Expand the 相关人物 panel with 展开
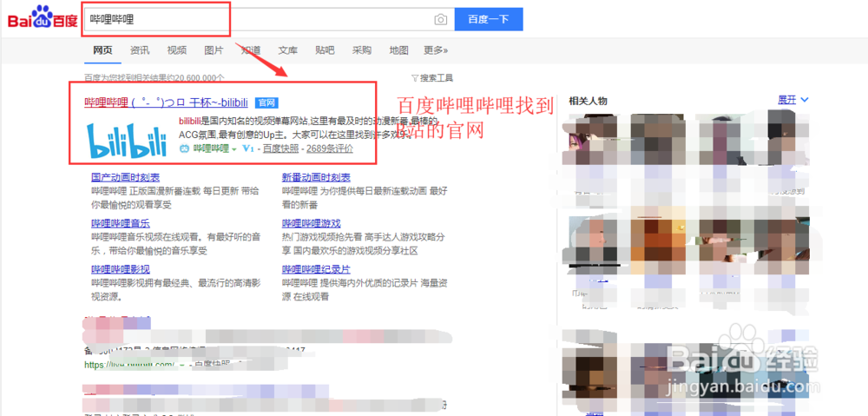Viewport: 868px width, 416px height. coord(793,100)
